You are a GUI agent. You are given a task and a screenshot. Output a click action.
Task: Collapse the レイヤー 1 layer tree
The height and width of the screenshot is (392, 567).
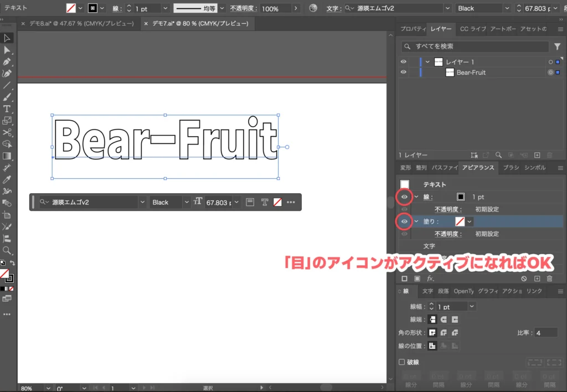[427, 62]
